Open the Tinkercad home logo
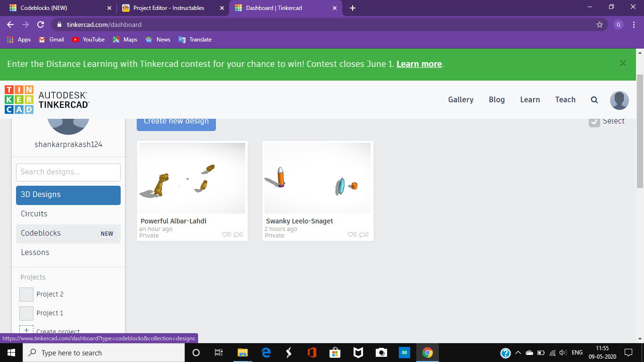Screen dimensions: 644x362 pos(19,99)
